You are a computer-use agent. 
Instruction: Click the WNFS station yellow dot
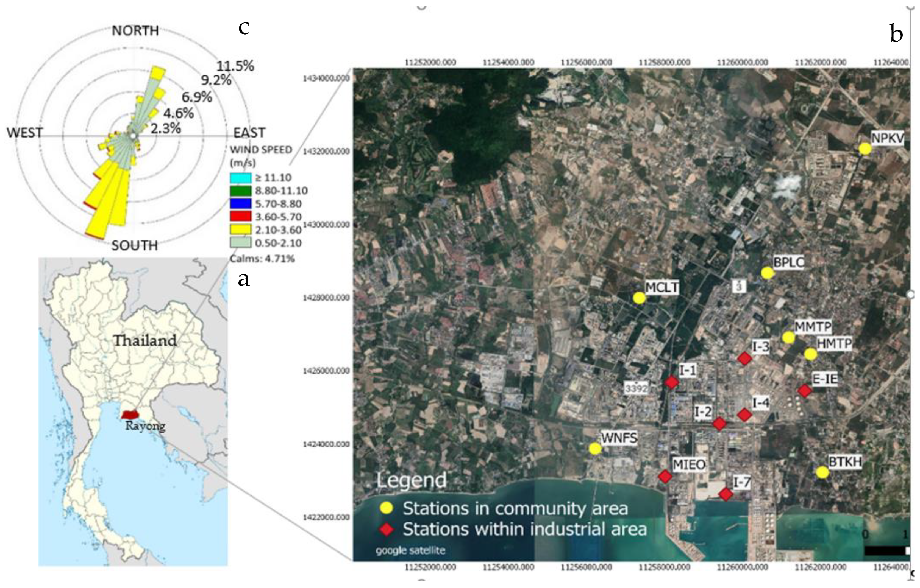(595, 449)
